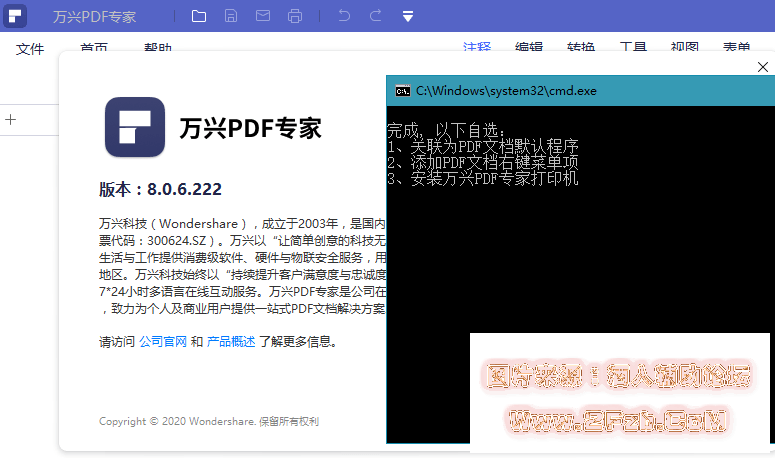Click the cmd.exe icon in title bar

(x=402, y=90)
